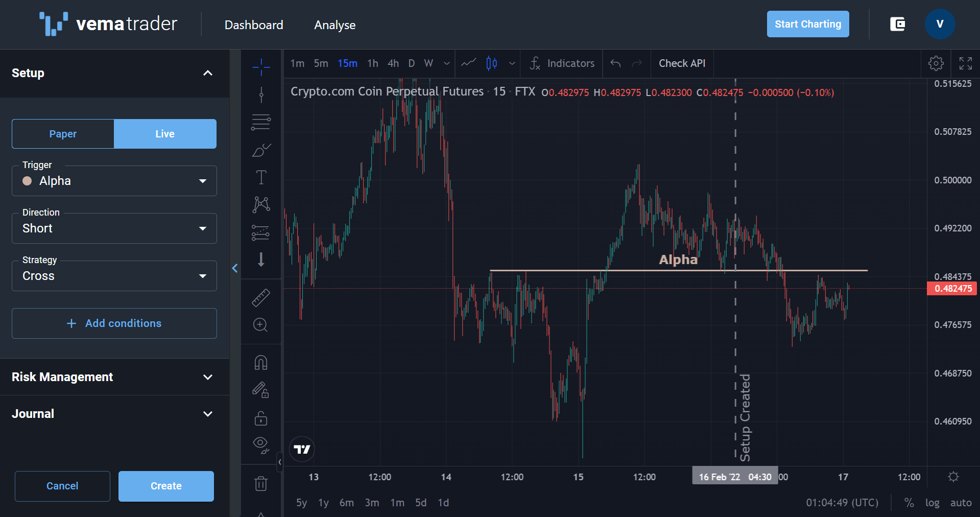Toggle log scale mode

click(932, 503)
